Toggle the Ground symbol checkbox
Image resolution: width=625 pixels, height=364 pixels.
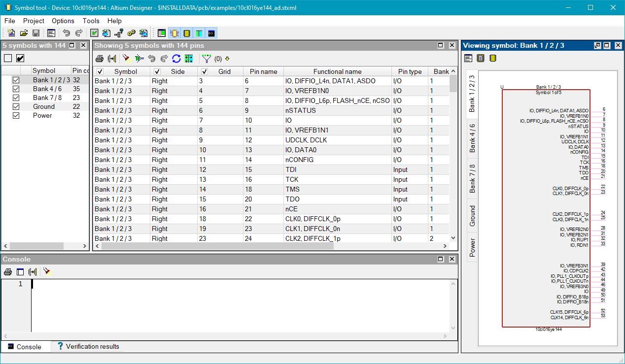tap(16, 106)
